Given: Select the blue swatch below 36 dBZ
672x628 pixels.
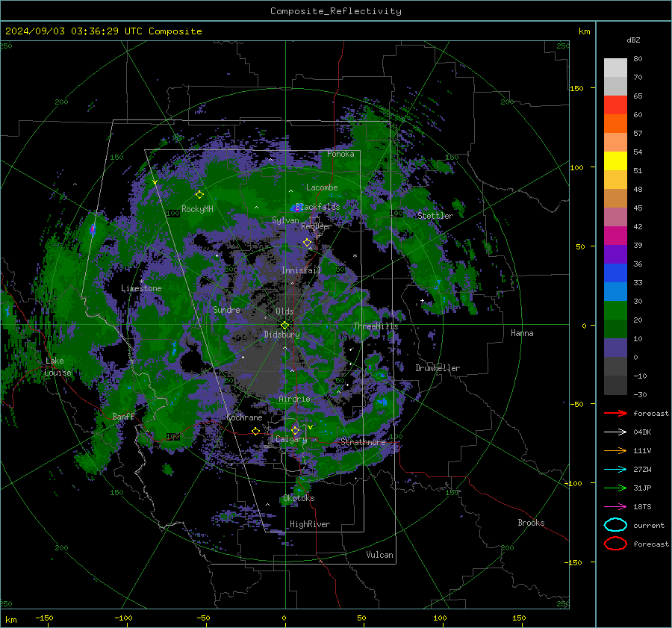Looking at the screenshot, I should pyautogui.click(x=615, y=273).
